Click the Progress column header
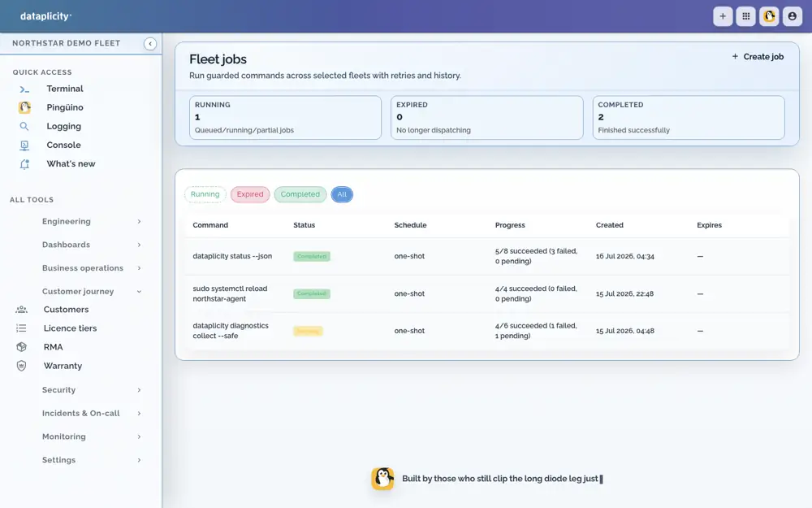This screenshot has width=812, height=508. tap(510, 225)
